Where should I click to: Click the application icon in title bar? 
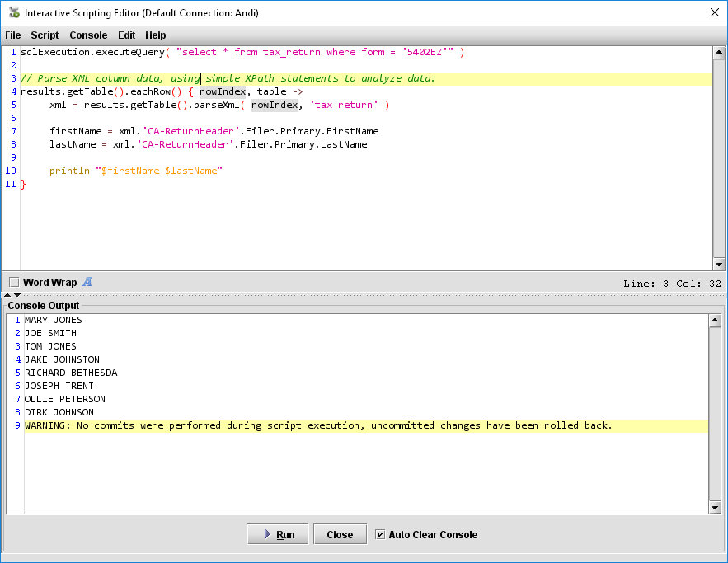13,12
